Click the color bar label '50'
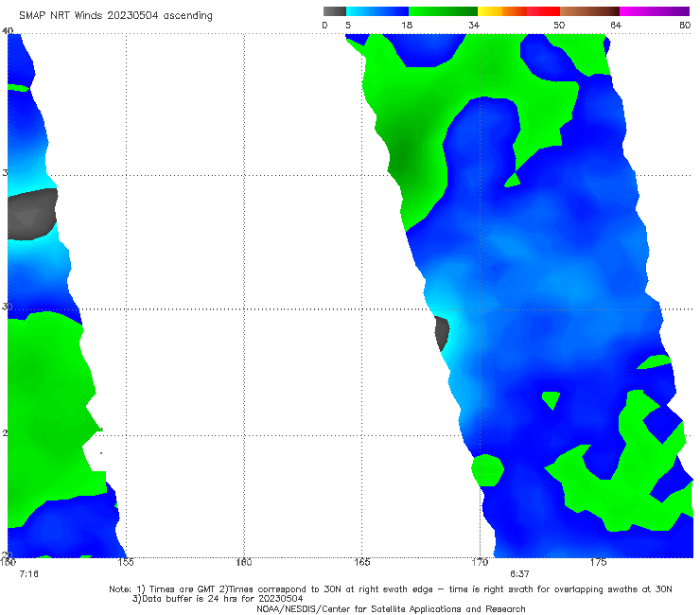Viewport: 700px width, 615px height. [559, 26]
